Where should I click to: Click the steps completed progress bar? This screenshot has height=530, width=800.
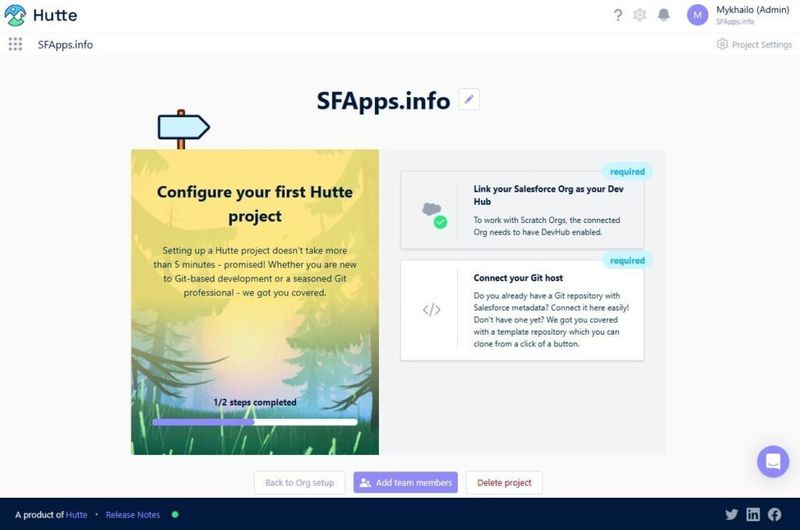point(255,422)
